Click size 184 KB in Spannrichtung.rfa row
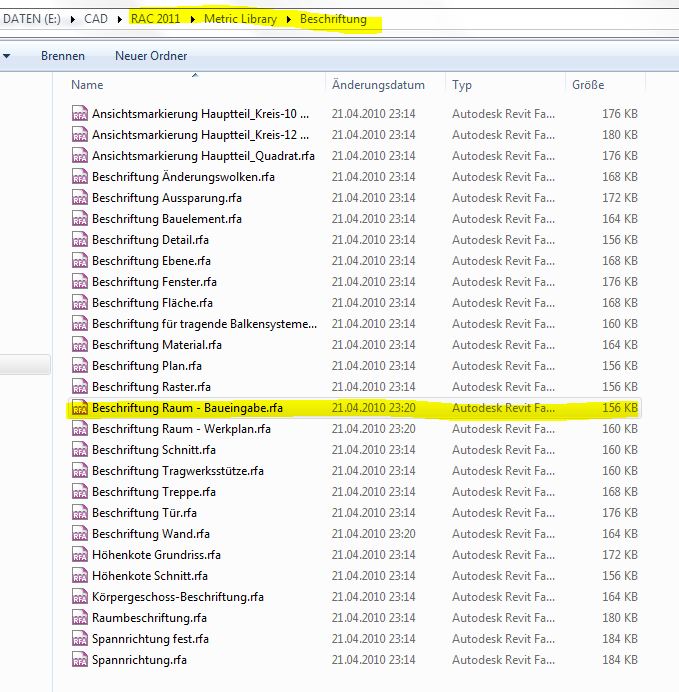The image size is (679, 692). point(620,660)
